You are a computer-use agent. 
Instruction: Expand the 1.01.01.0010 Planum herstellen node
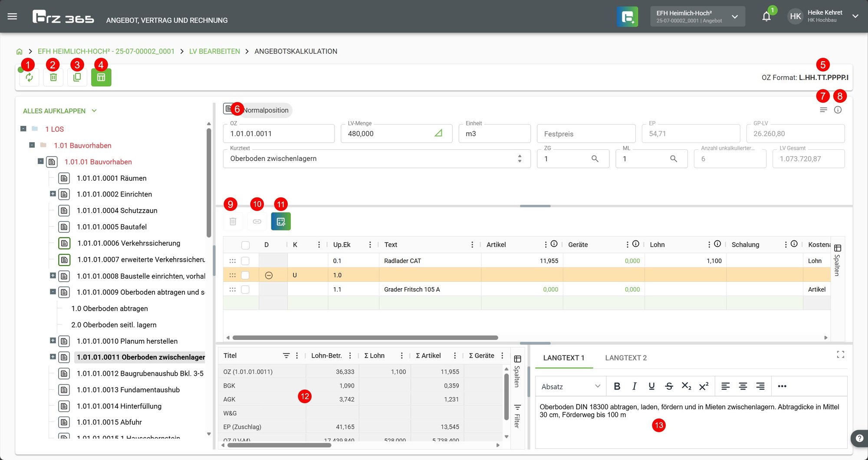tap(53, 341)
